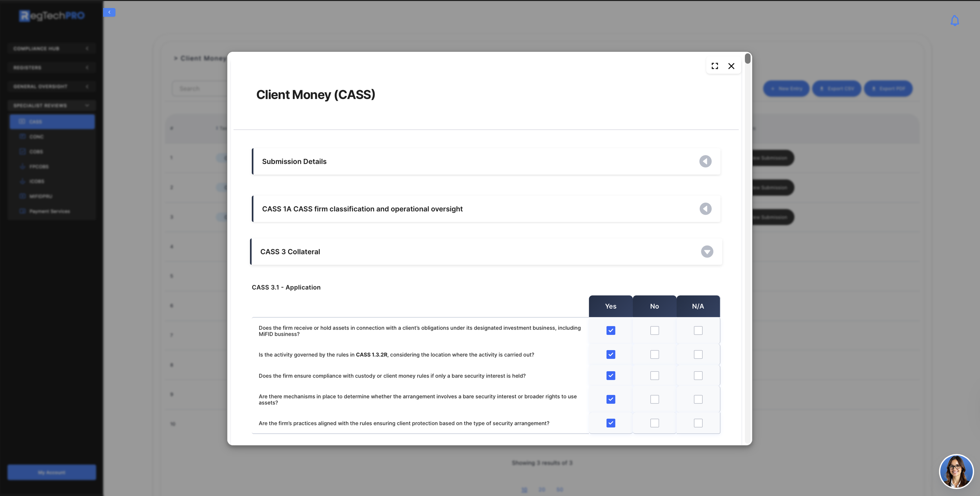Click the fullscreen expand icon in modal
This screenshot has height=496, width=980.
715,66
